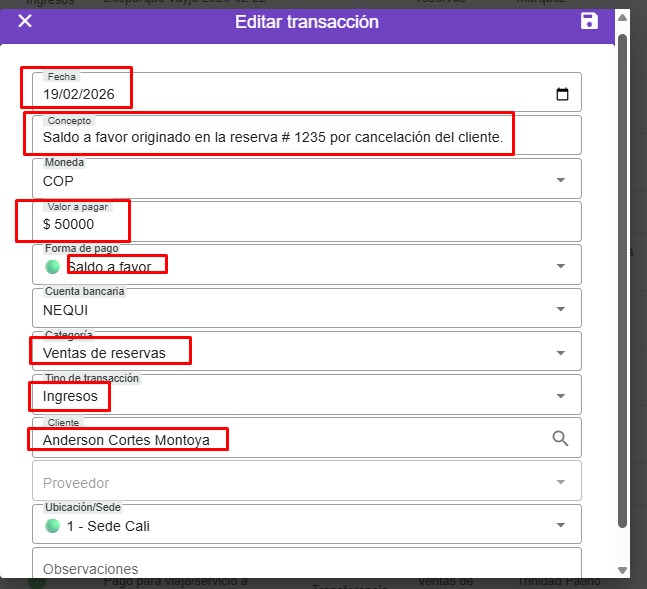Image resolution: width=647 pixels, height=589 pixels.
Task: Open the calendar picker in Fecha
Action: tap(562, 95)
